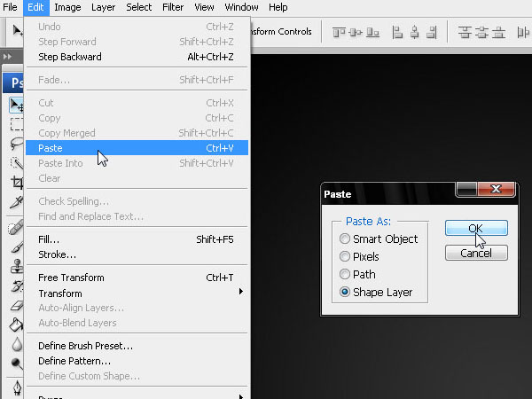This screenshot has width=532, height=399.
Task: Open the Layer menu
Action: [103, 7]
